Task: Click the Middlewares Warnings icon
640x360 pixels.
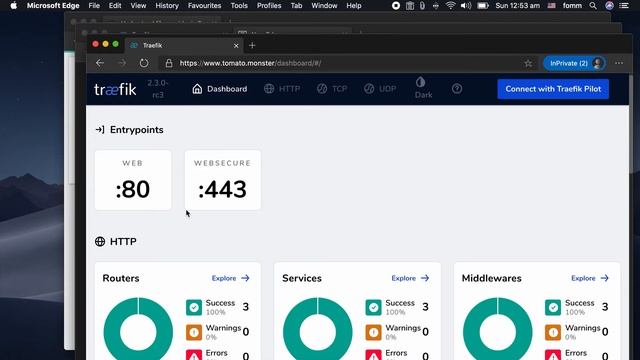Action: tap(553, 332)
